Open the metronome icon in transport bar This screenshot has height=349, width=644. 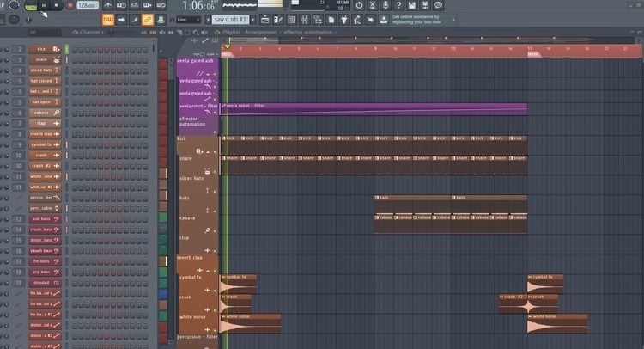tap(108, 5)
